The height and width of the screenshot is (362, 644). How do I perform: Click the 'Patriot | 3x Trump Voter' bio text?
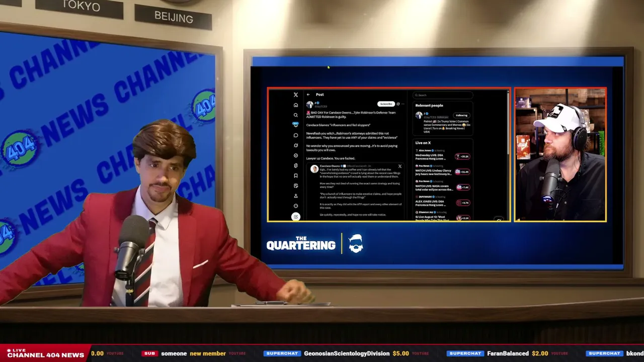pyautogui.click(x=446, y=126)
